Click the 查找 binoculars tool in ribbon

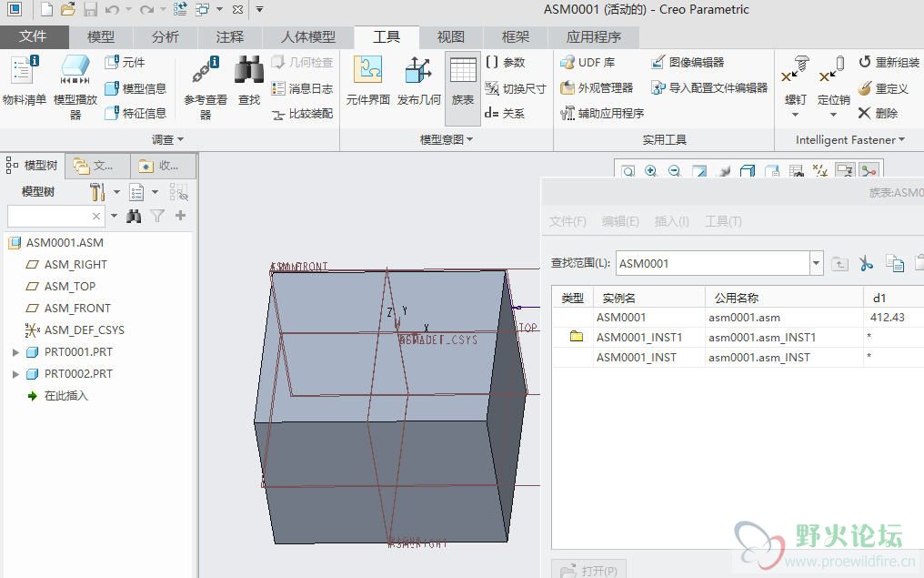248,80
